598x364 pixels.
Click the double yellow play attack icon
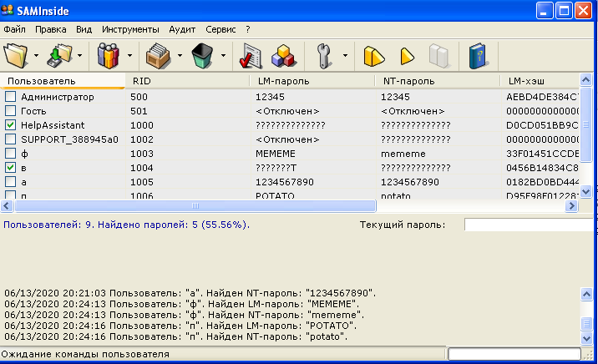(x=374, y=57)
